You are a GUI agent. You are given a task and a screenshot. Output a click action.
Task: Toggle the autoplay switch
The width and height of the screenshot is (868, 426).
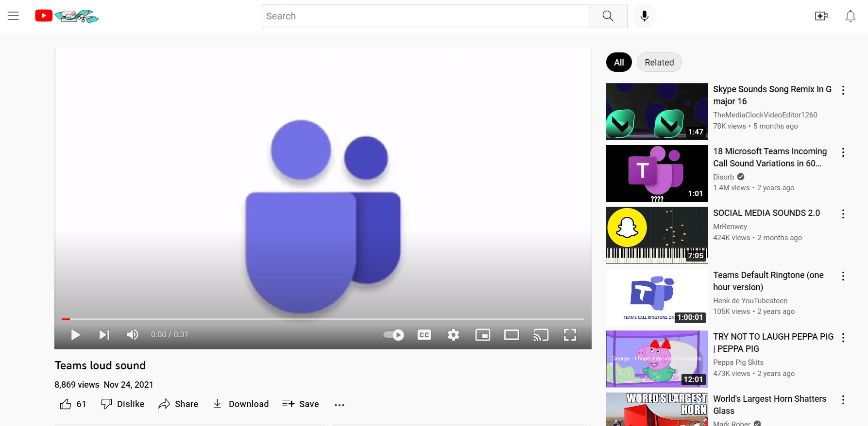393,335
